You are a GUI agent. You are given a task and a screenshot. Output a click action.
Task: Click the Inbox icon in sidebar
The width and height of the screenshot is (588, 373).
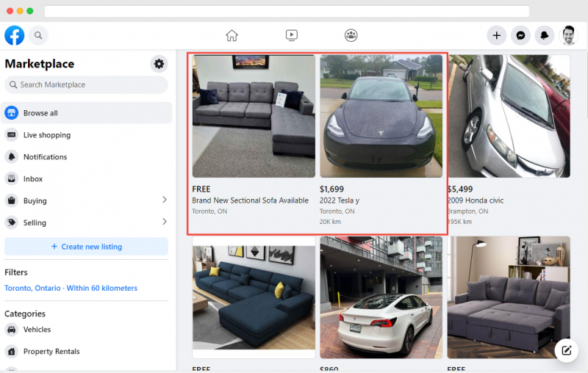[x=12, y=178]
